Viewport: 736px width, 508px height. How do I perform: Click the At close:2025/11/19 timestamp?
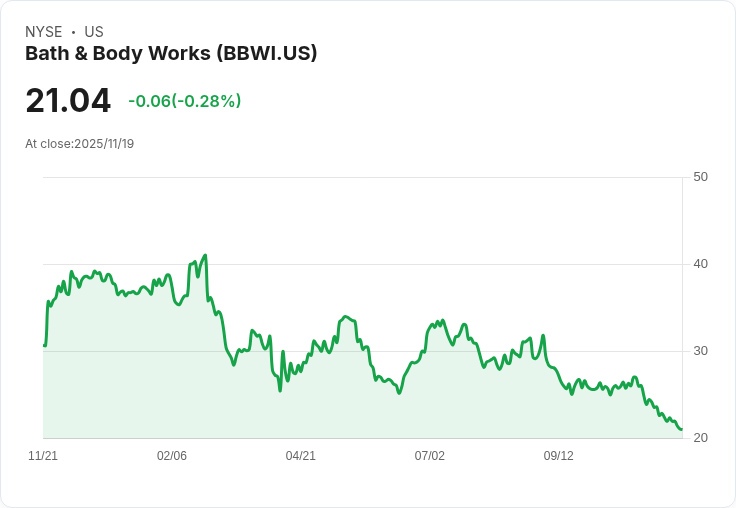pyautogui.click(x=79, y=144)
